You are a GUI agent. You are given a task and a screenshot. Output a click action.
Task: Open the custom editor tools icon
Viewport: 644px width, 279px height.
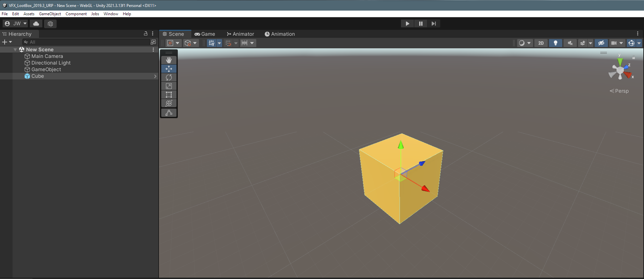(x=169, y=113)
